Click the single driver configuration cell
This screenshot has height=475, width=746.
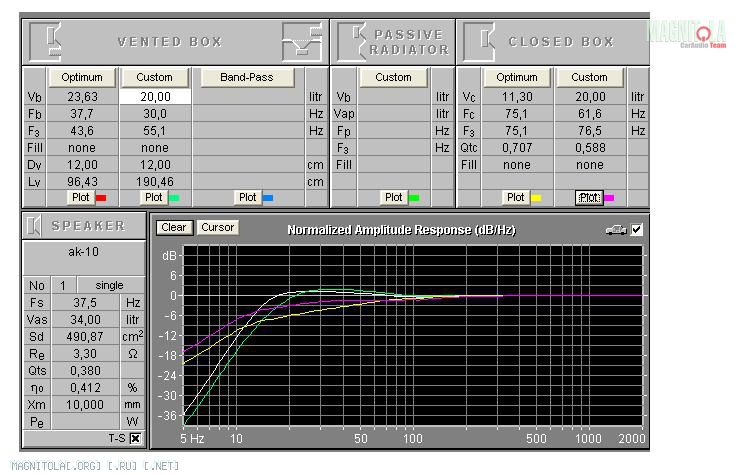tap(110, 286)
